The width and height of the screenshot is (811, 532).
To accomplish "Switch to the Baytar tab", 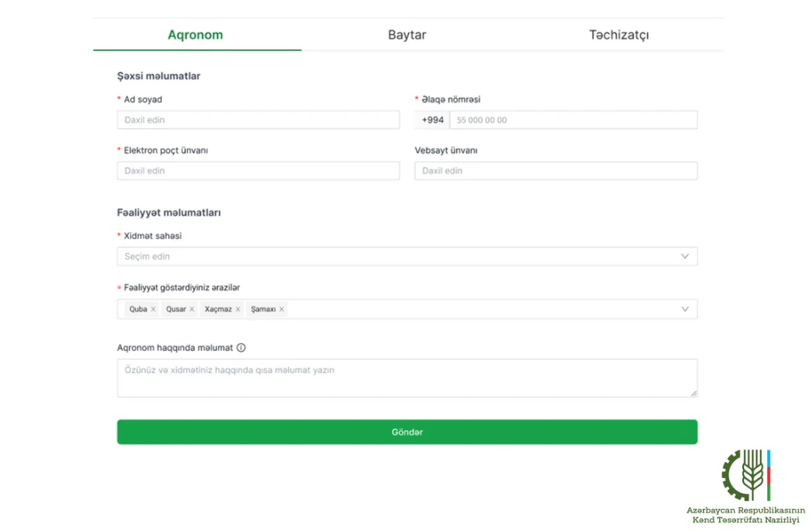I will pos(407,35).
